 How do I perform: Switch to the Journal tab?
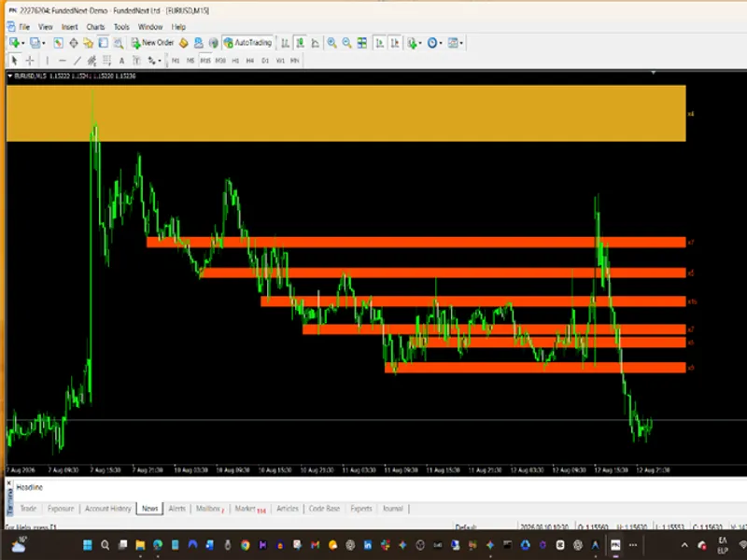pos(393,509)
